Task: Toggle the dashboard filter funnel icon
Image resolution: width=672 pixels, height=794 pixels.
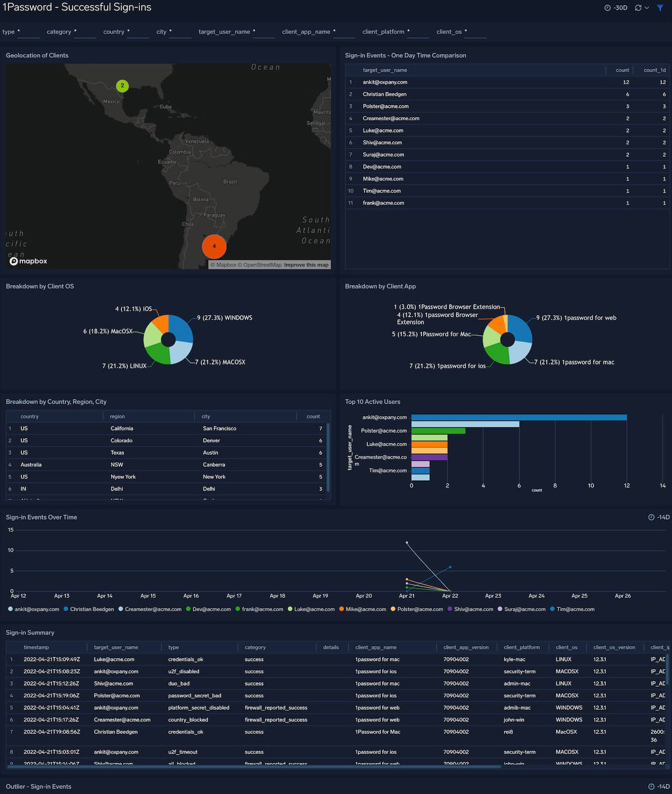Action: [x=660, y=8]
